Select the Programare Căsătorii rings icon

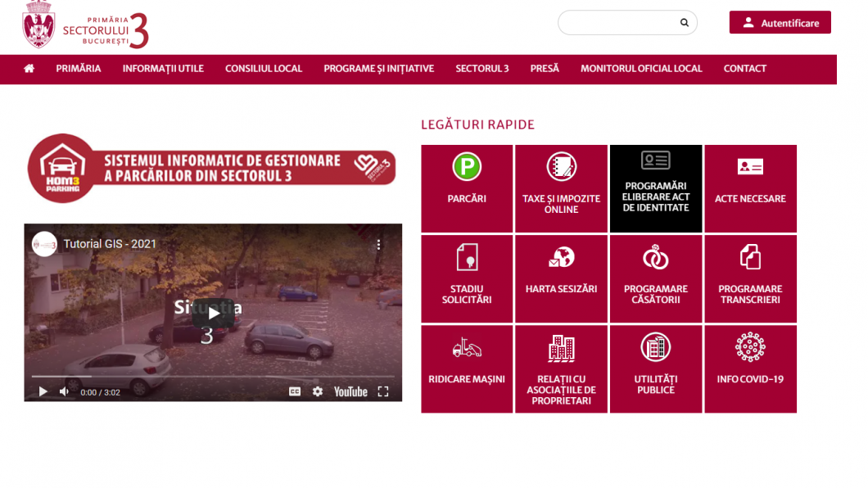pyautogui.click(x=655, y=256)
